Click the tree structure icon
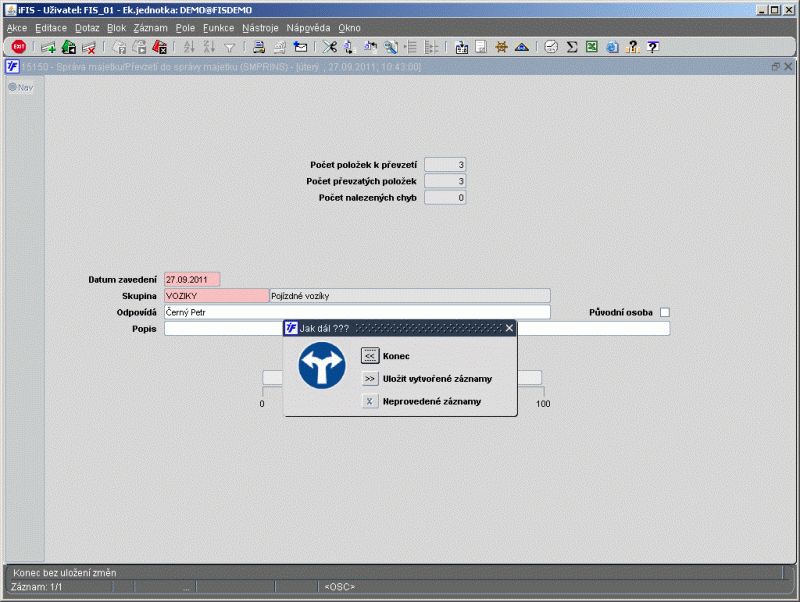This screenshot has height=602, width=800. point(431,47)
